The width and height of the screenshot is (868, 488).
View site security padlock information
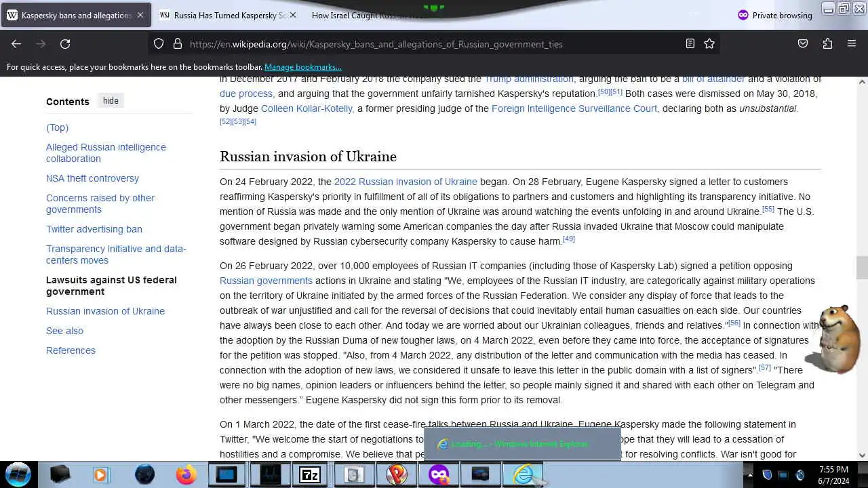pos(178,43)
